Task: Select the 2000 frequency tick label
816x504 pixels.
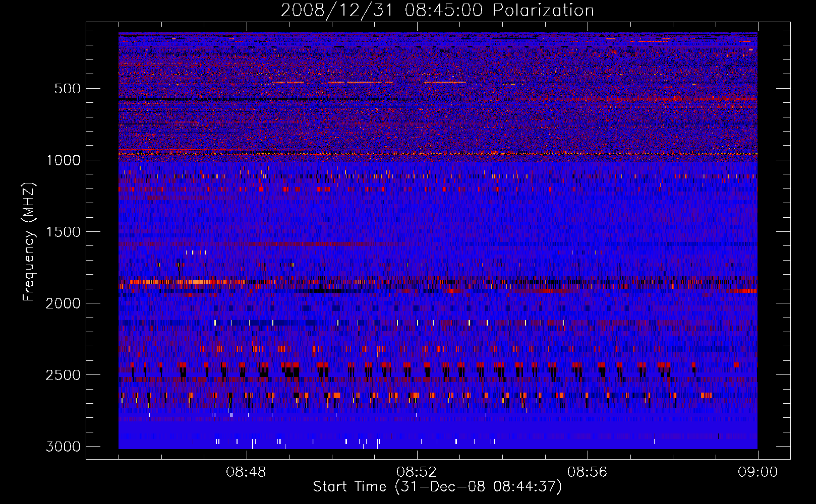Action: click(x=63, y=303)
